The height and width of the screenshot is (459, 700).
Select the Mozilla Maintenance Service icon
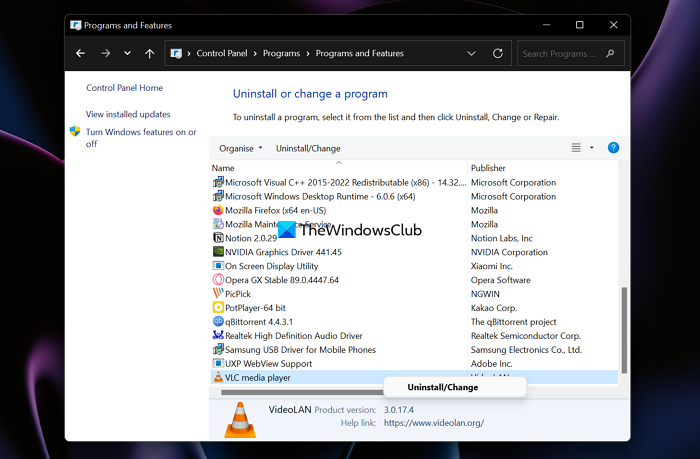pos(218,224)
